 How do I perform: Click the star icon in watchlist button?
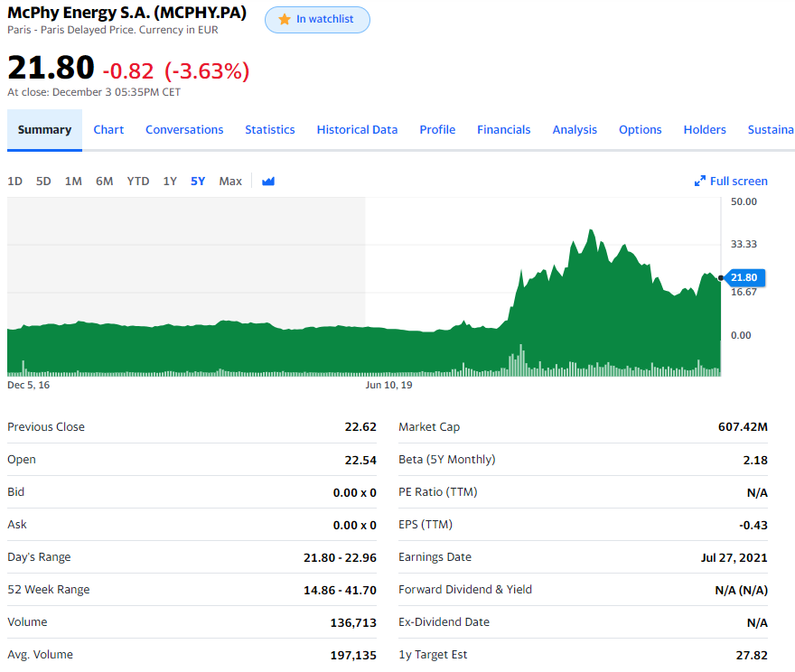click(x=285, y=19)
